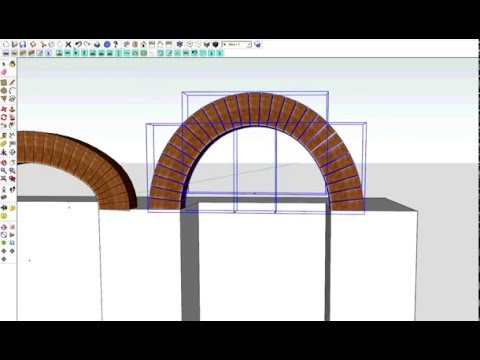Enable Hidden Line face style
The image size is (480, 360).
[x=198, y=44]
